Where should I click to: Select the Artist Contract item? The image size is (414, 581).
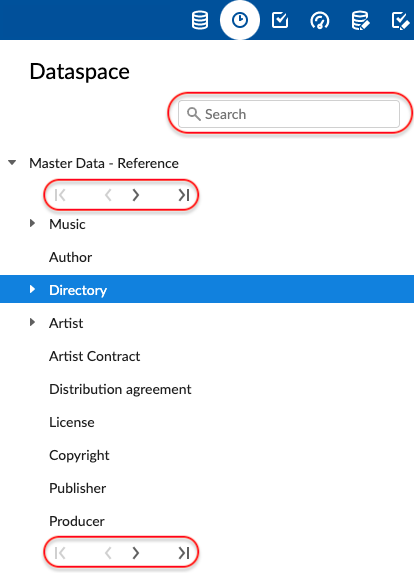[x=95, y=356]
